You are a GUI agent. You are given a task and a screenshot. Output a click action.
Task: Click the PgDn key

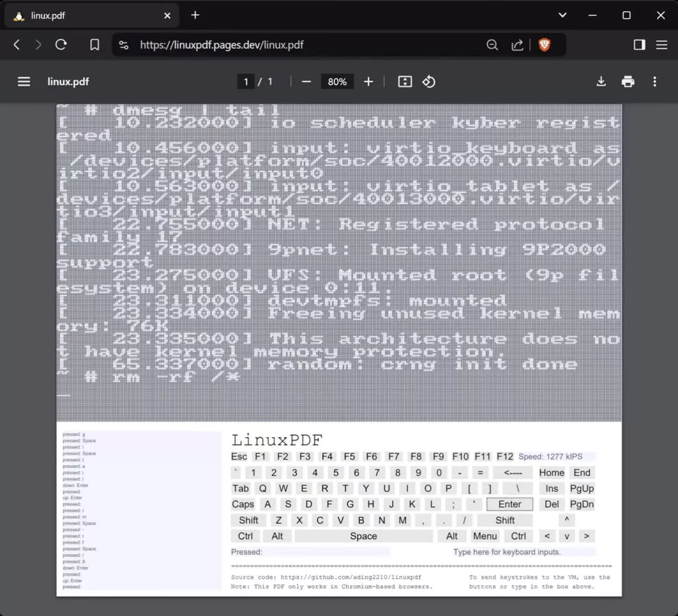(582, 504)
